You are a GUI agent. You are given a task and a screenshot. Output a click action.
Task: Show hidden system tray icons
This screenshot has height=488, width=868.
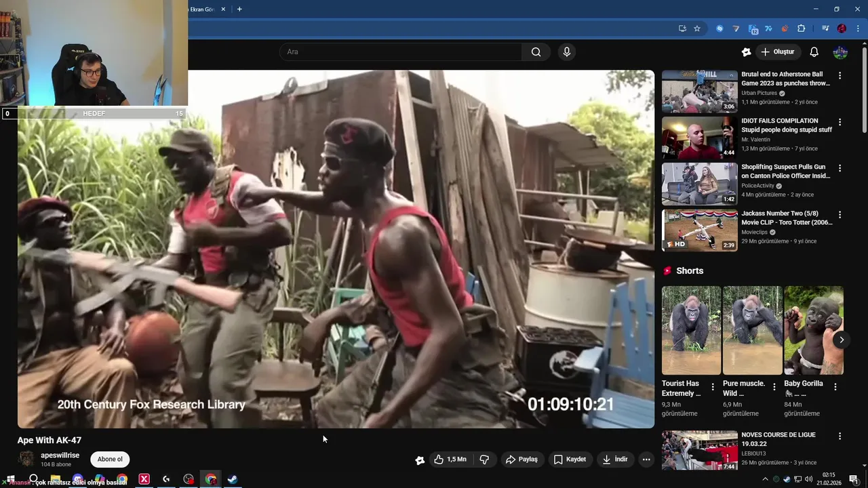point(766,479)
